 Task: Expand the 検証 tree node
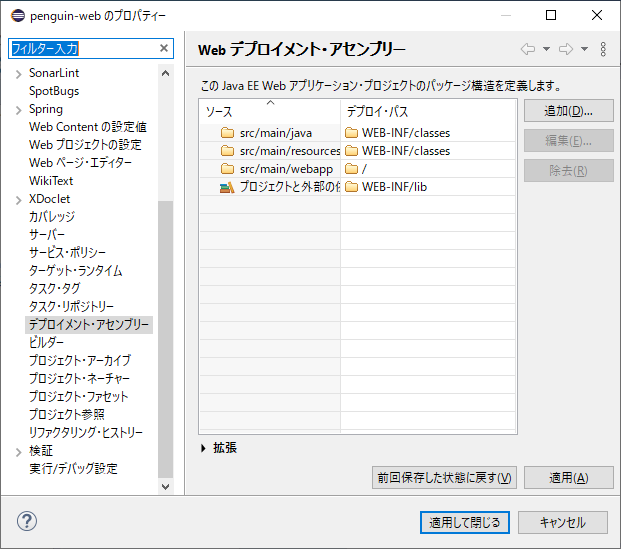pos(18,452)
